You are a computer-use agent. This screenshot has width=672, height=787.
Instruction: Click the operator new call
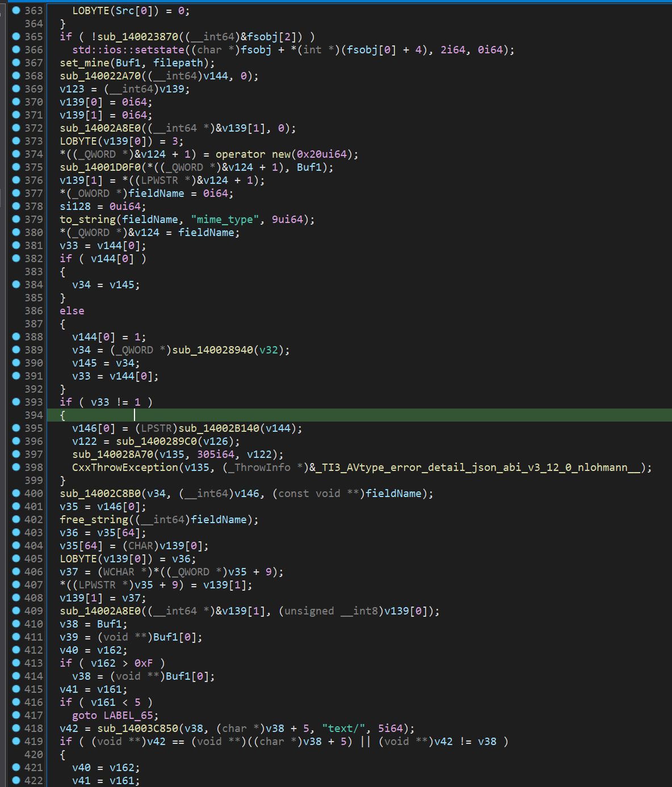point(253,154)
